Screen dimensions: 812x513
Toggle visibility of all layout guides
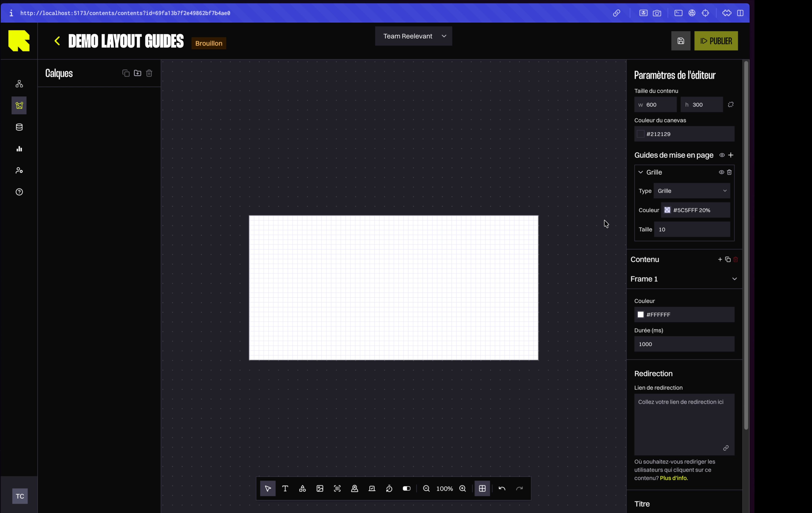point(722,155)
